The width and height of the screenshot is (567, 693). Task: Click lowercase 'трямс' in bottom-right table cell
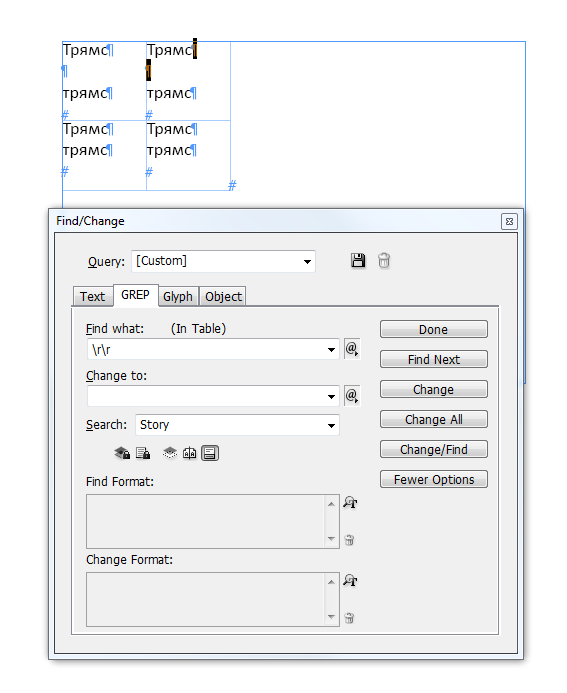(x=169, y=150)
